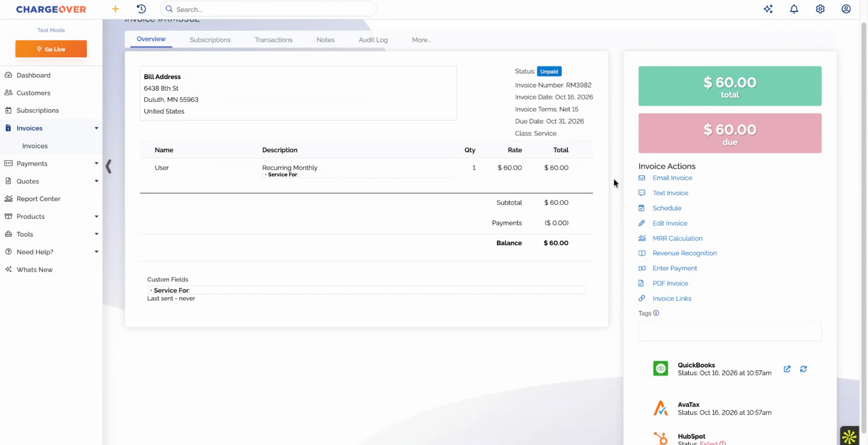Open Customers in the sidebar

pyautogui.click(x=33, y=93)
